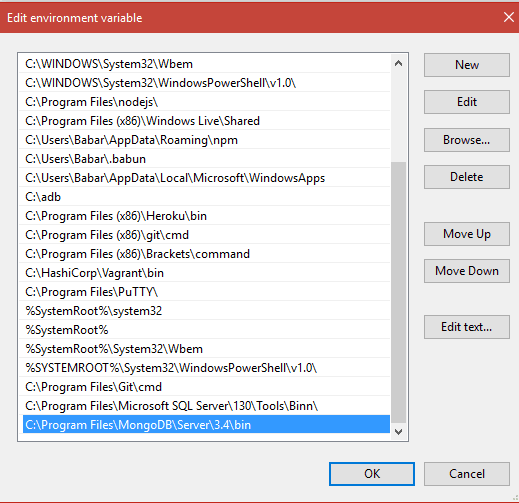Select the Microsoft SQL Server\130\Tools\Binn\ entry

[205, 406]
